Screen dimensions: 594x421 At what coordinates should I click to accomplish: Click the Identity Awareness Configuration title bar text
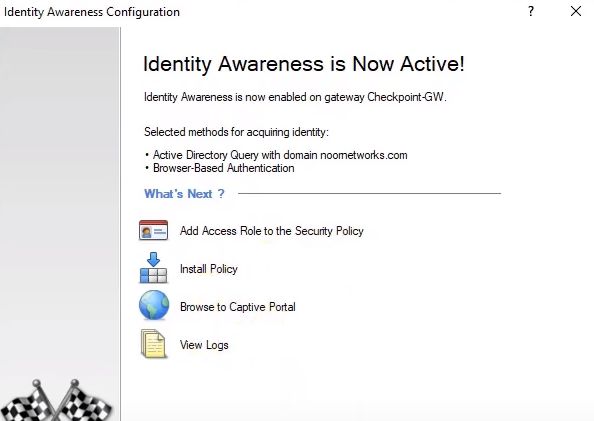point(92,12)
